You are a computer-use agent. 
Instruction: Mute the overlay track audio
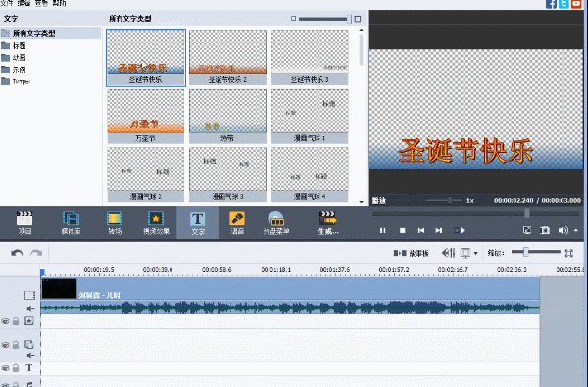coord(30,355)
